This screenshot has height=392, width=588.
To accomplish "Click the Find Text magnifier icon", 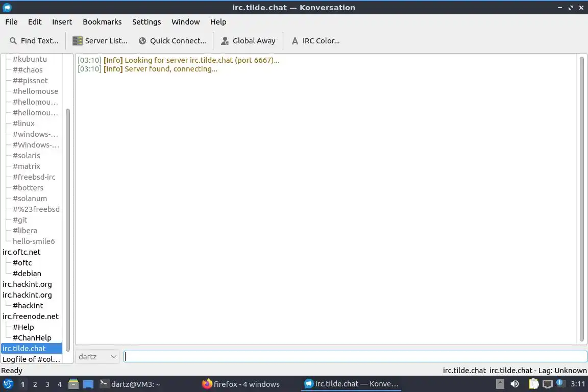I will pos(13,41).
